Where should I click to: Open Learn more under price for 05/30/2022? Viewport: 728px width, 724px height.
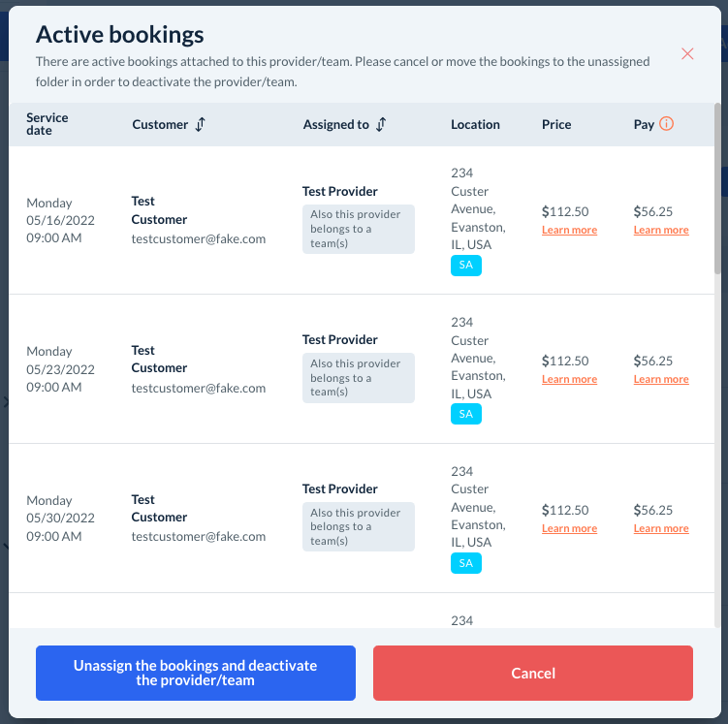tap(569, 529)
